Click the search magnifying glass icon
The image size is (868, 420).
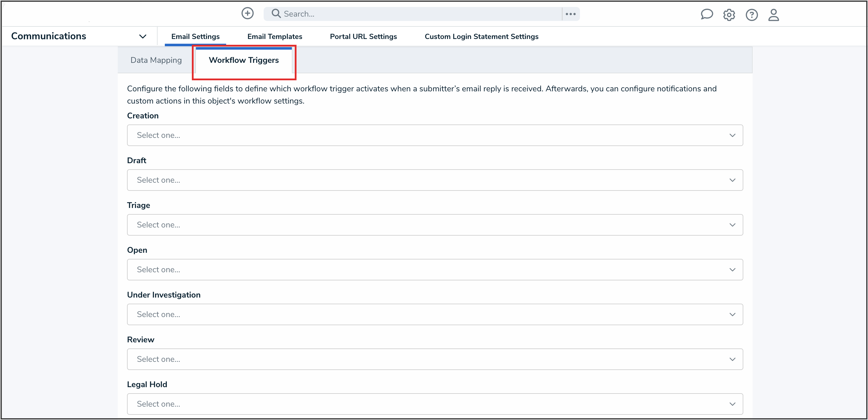(276, 13)
